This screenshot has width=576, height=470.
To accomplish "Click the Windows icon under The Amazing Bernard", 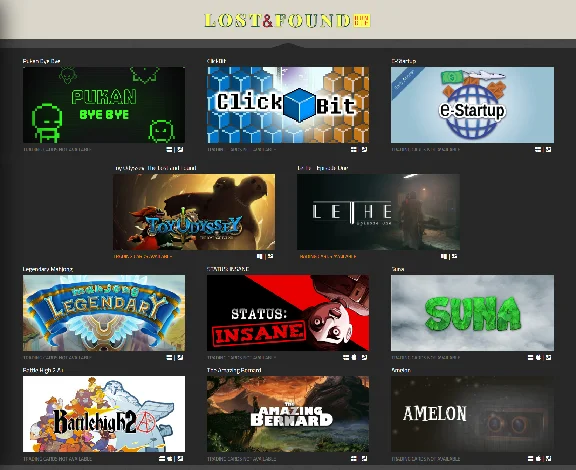I will pos(354,459).
